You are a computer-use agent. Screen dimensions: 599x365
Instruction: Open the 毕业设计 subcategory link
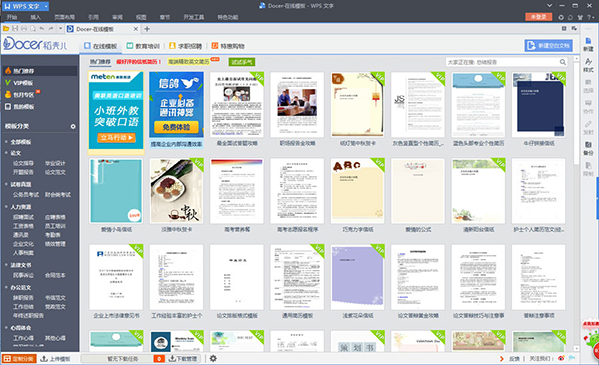tap(55, 163)
